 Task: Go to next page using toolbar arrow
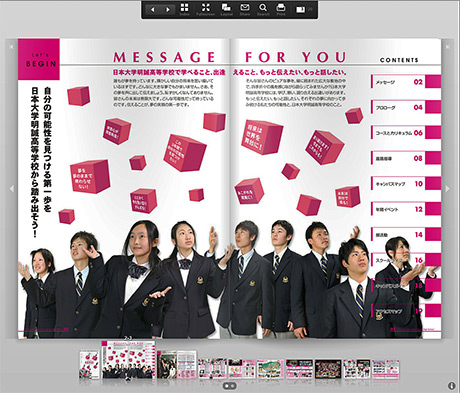168,10
